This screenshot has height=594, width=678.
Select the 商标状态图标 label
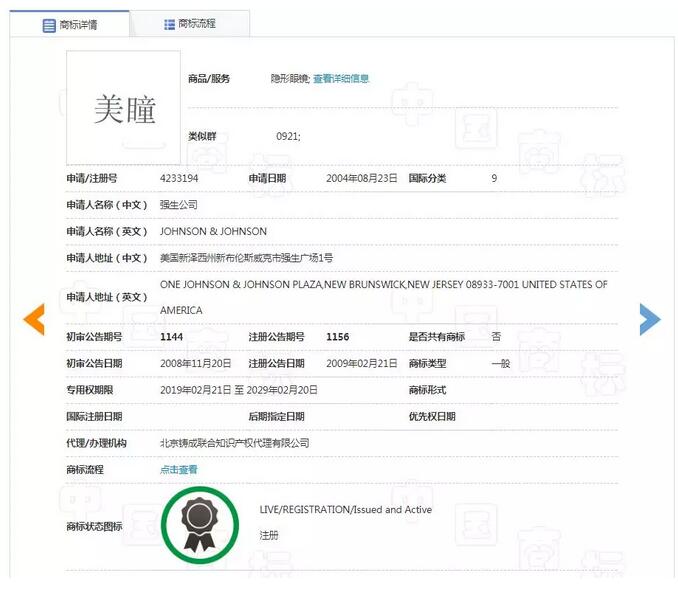(x=94, y=526)
